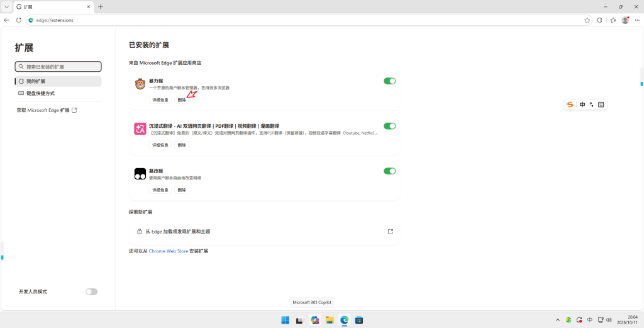The image size is (644, 328).
Task: Click 删除 for 沉浸式翻译
Action: (182, 145)
